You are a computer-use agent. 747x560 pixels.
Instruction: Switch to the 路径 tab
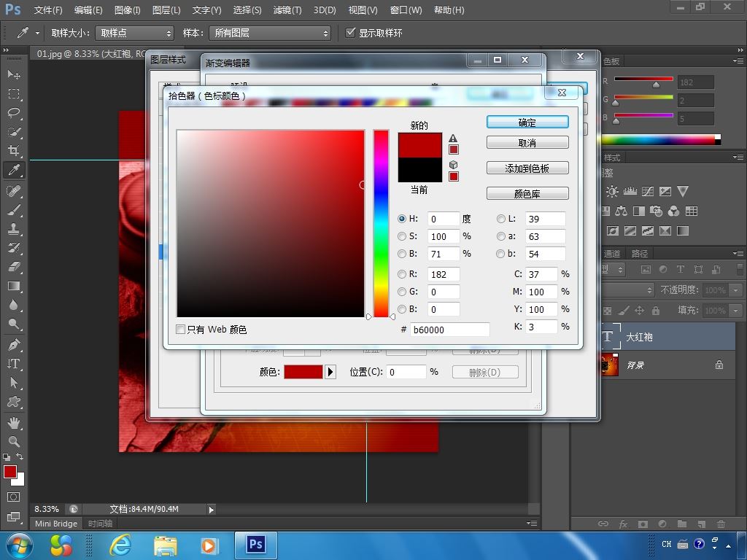(x=639, y=253)
